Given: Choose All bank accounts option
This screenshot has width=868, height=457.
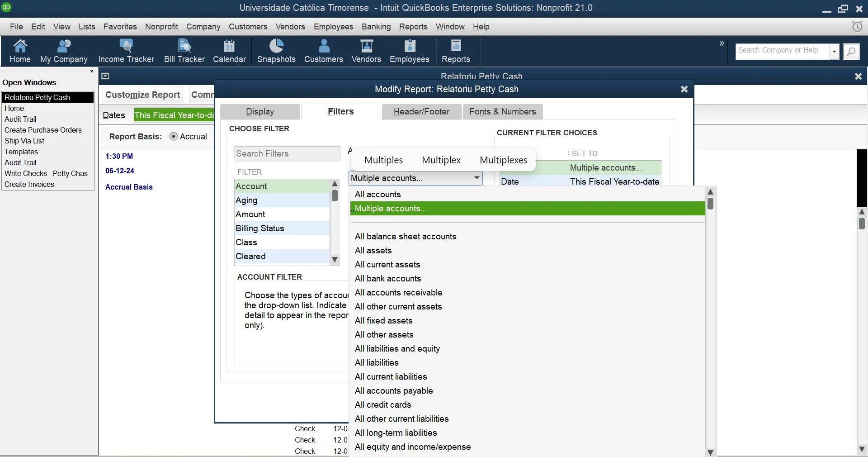Looking at the screenshot, I should pyautogui.click(x=528, y=278).
